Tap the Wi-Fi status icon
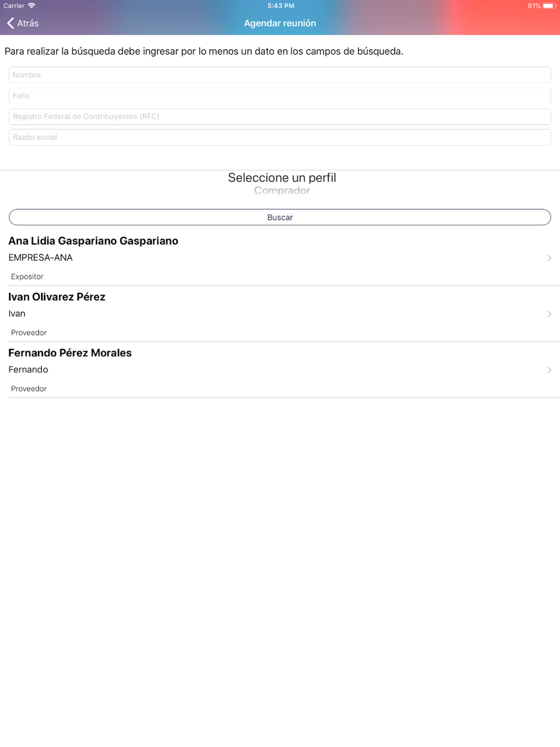The height and width of the screenshot is (747, 560). click(32, 6)
